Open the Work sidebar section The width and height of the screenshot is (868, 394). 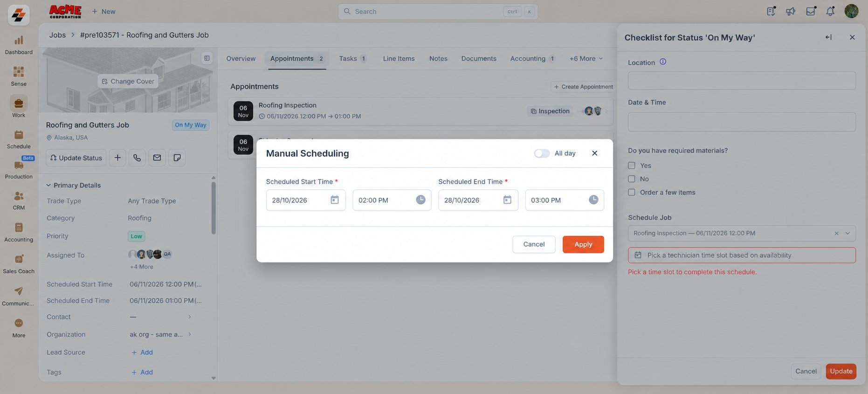coord(19,107)
